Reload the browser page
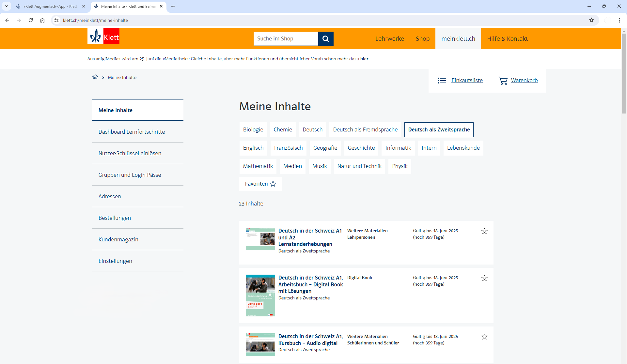Viewport: 627px width, 364px height. (x=31, y=20)
